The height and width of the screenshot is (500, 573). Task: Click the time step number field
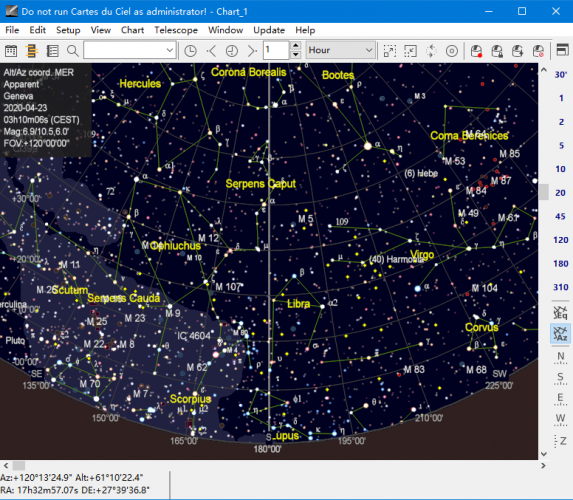coord(276,50)
